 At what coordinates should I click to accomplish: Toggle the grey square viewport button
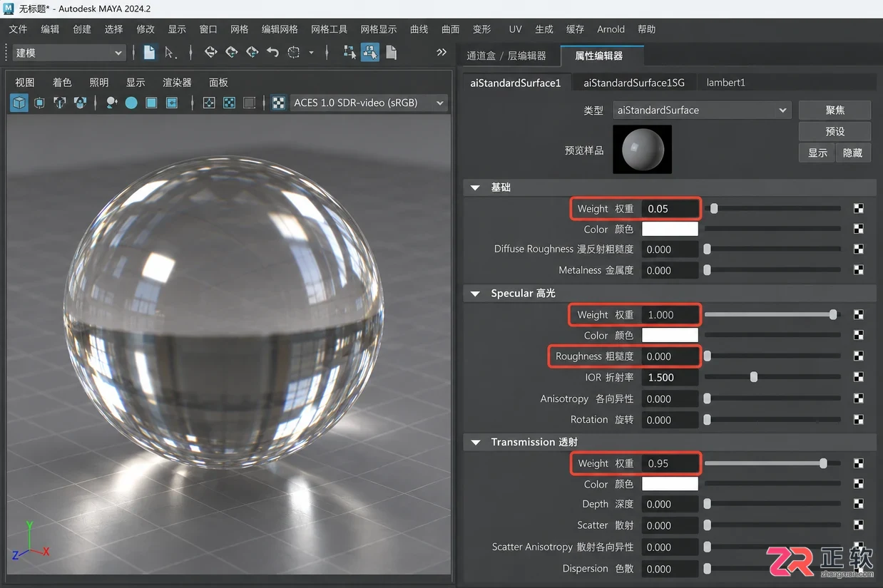(x=249, y=103)
